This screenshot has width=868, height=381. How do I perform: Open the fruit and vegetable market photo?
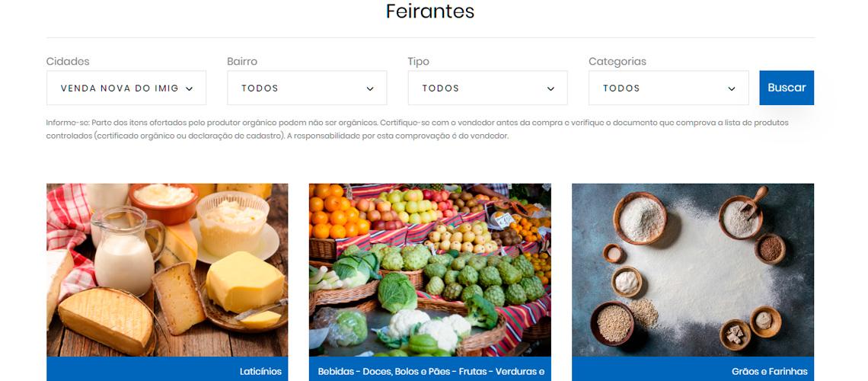[430, 270]
